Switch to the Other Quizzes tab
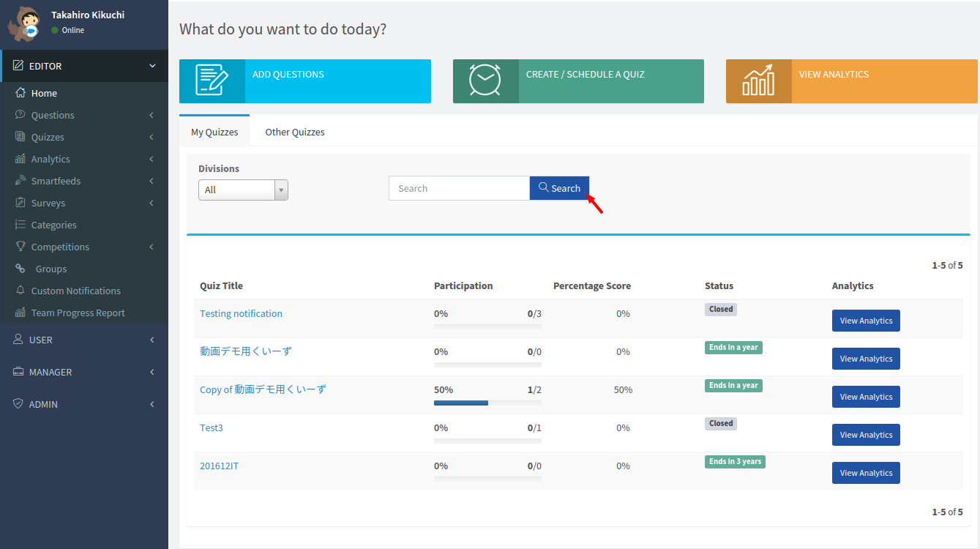Screen dimensions: 980x549 295,132
